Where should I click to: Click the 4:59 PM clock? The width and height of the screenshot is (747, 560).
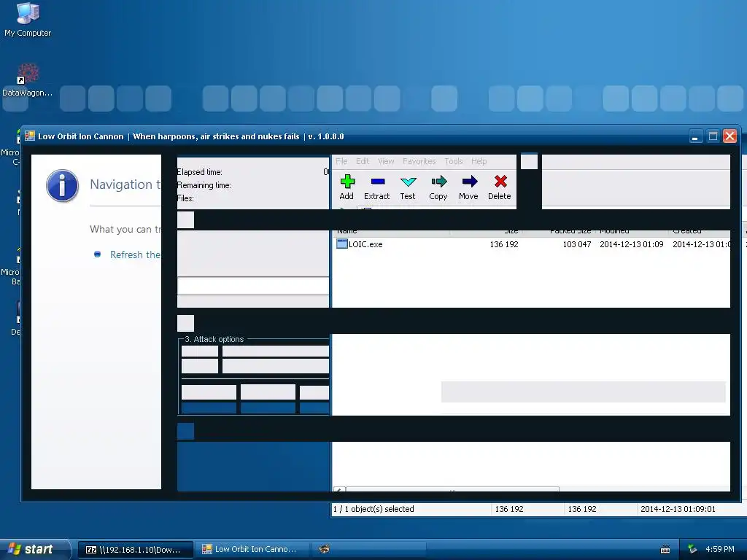719,549
